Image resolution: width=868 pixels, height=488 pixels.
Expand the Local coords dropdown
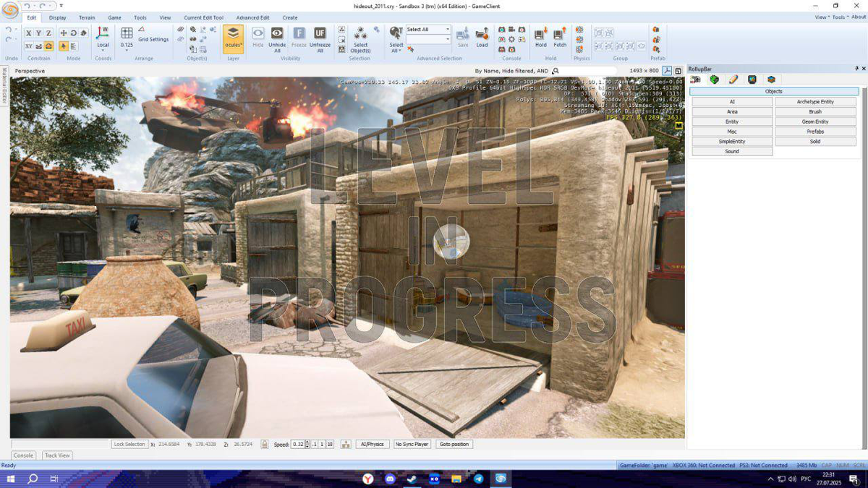tap(103, 51)
